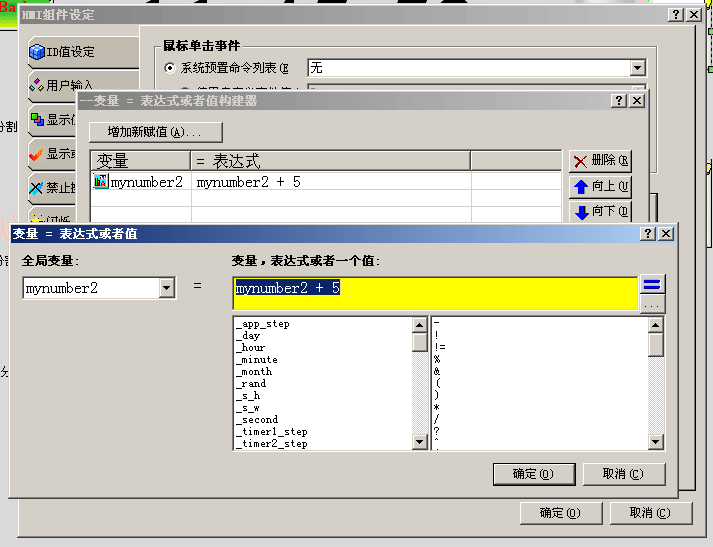Switch to the 用户输入 tab

68,85
